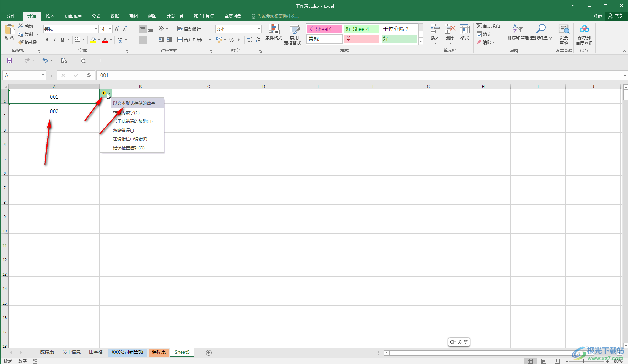Click the orientation text angle icon
Image resolution: width=628 pixels, height=364 pixels.
[x=162, y=29]
